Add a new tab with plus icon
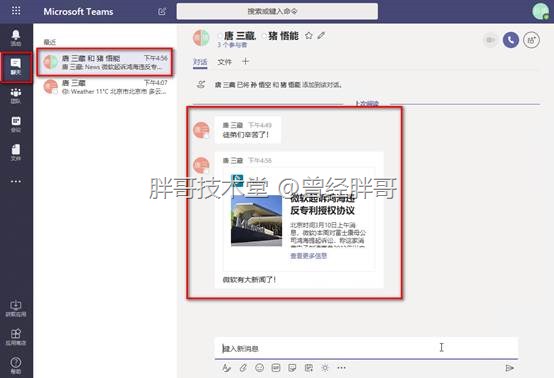 (x=246, y=61)
